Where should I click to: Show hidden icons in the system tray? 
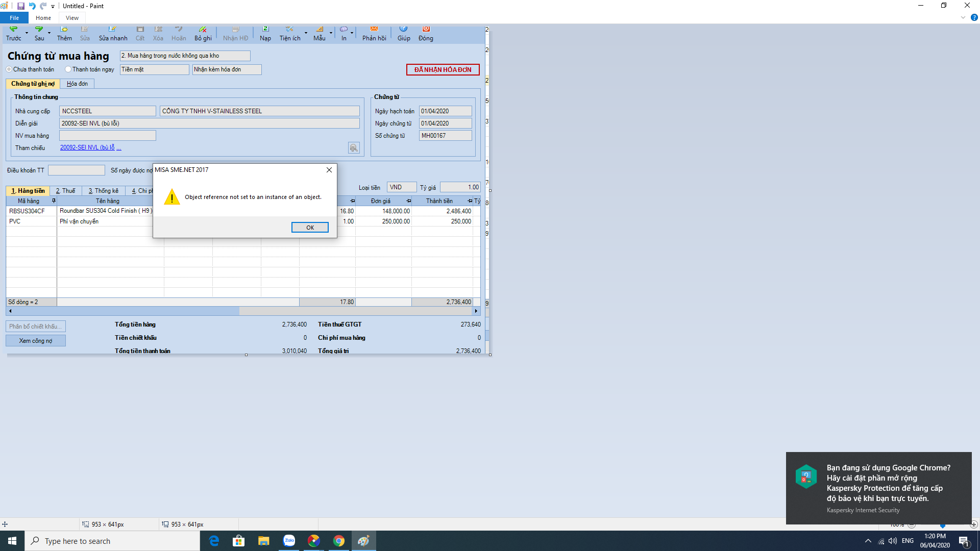click(x=868, y=541)
